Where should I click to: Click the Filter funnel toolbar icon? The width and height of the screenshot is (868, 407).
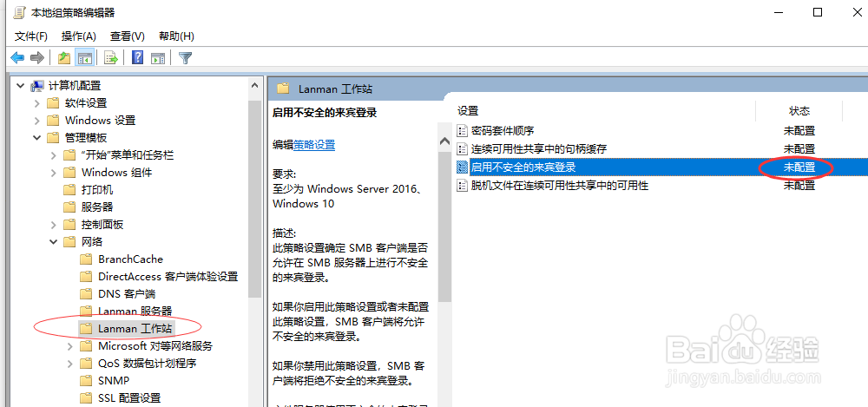tap(186, 57)
